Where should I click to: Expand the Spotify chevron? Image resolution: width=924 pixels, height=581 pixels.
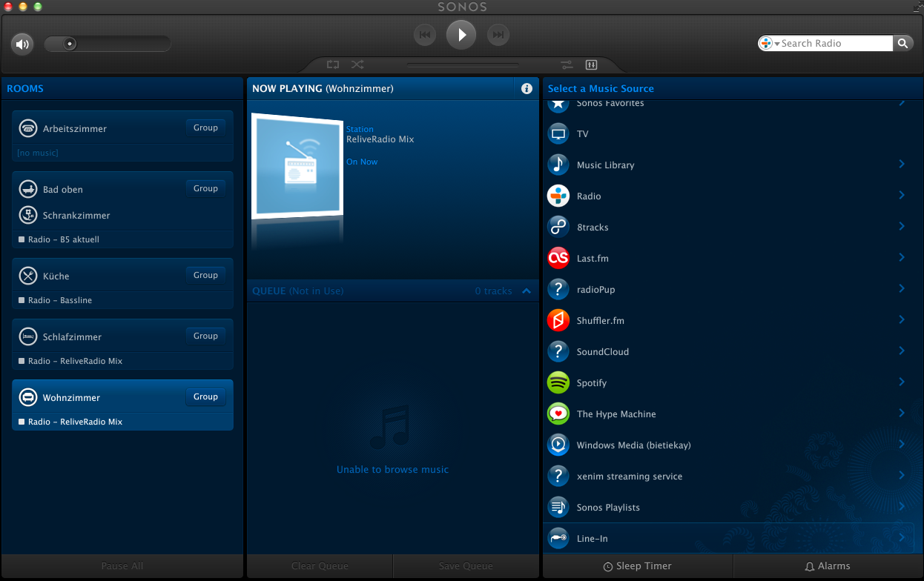tap(902, 382)
